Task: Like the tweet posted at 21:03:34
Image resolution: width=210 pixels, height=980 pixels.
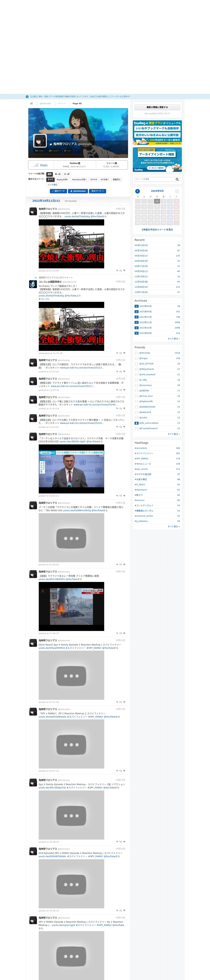Action: point(124,390)
